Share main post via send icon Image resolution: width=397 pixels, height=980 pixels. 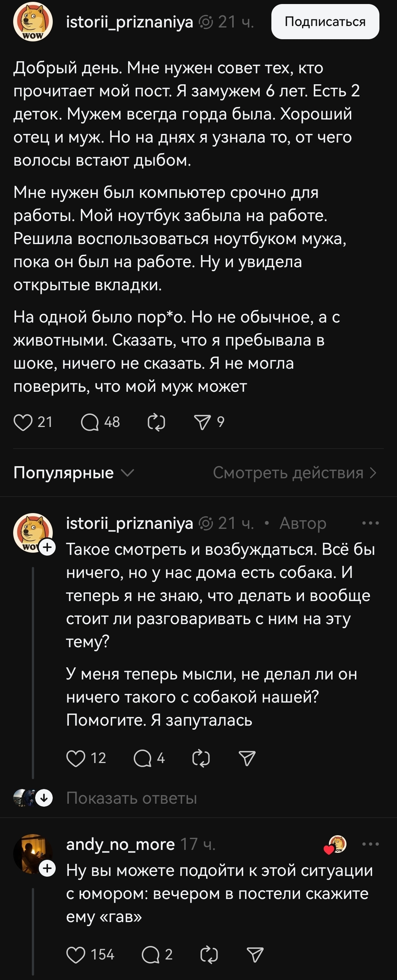pos(202,422)
